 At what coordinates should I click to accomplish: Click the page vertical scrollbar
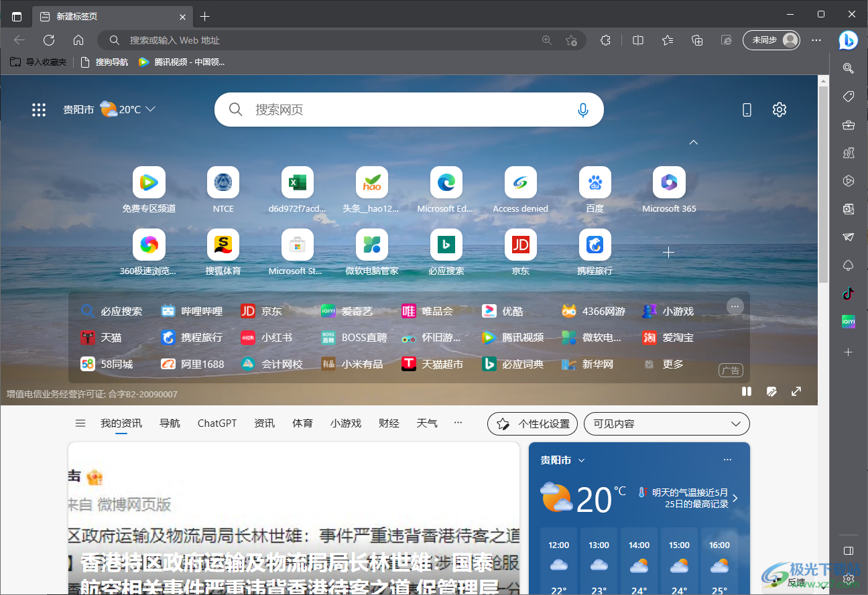click(x=824, y=184)
